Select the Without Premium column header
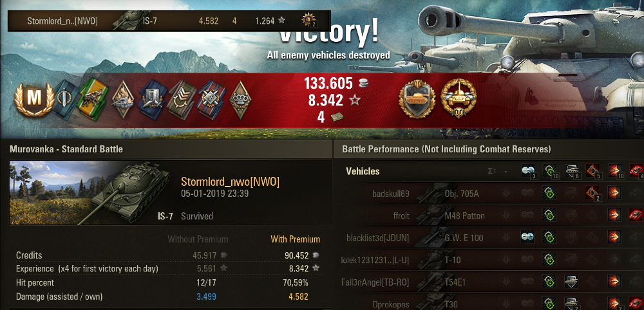 click(198, 239)
